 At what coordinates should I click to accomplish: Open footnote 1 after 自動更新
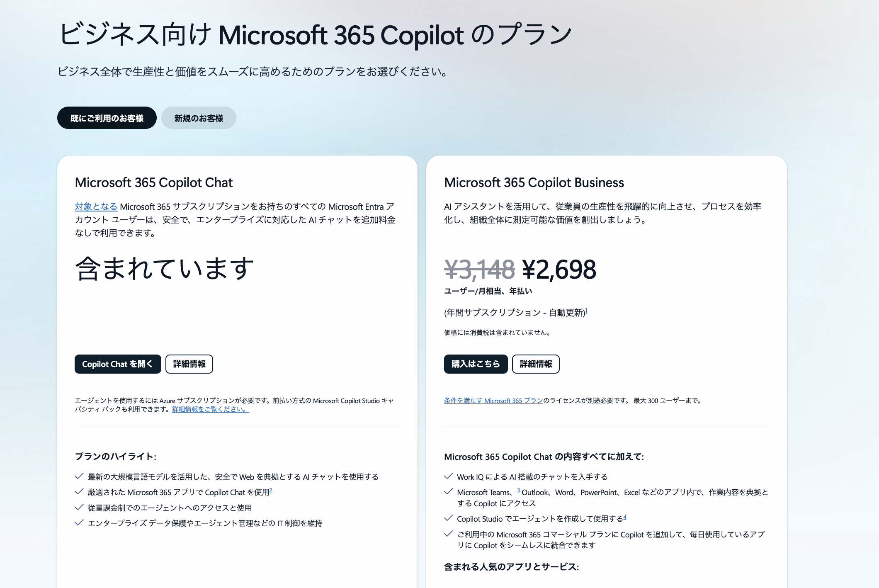coord(586,310)
